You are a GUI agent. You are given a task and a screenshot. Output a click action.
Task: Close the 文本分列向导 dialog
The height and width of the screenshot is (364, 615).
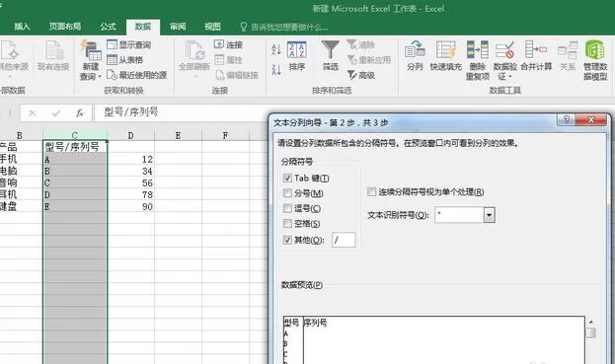tap(591, 119)
